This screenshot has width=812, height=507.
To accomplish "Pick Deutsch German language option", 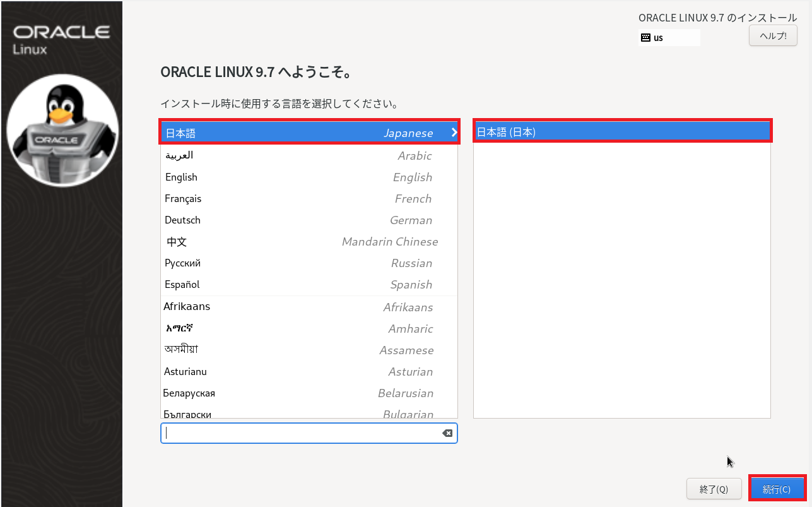I will pos(309,220).
